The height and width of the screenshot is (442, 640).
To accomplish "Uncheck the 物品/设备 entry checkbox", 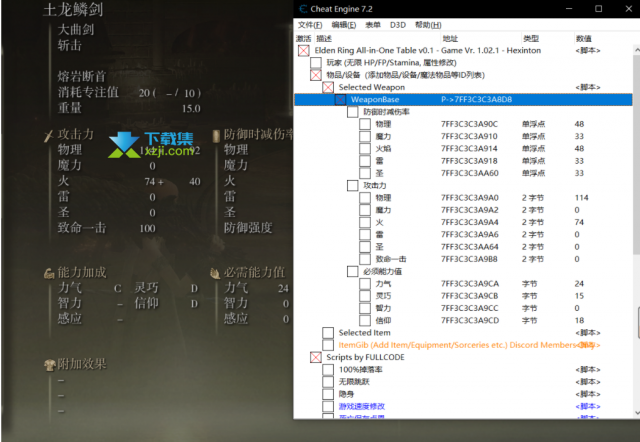I will coord(316,75).
